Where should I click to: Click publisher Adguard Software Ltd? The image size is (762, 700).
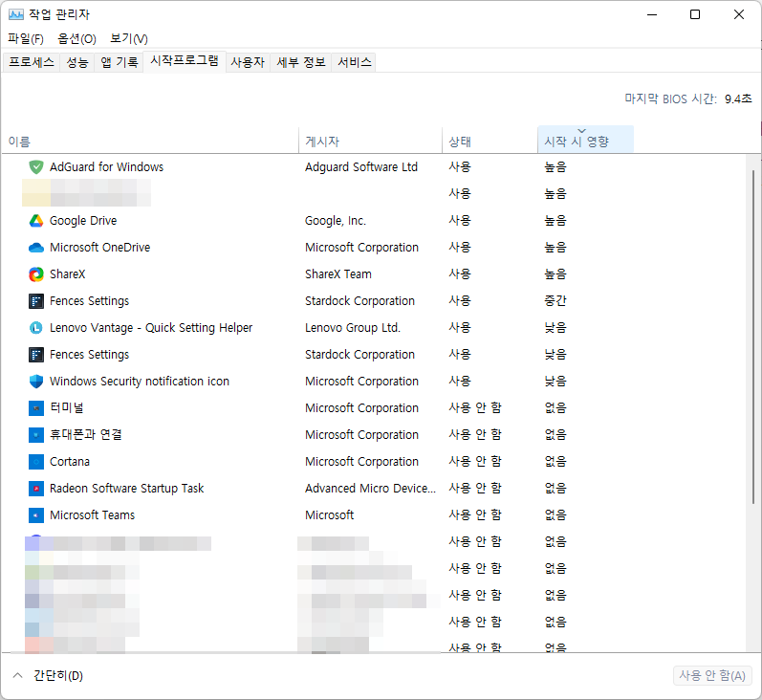[361, 167]
